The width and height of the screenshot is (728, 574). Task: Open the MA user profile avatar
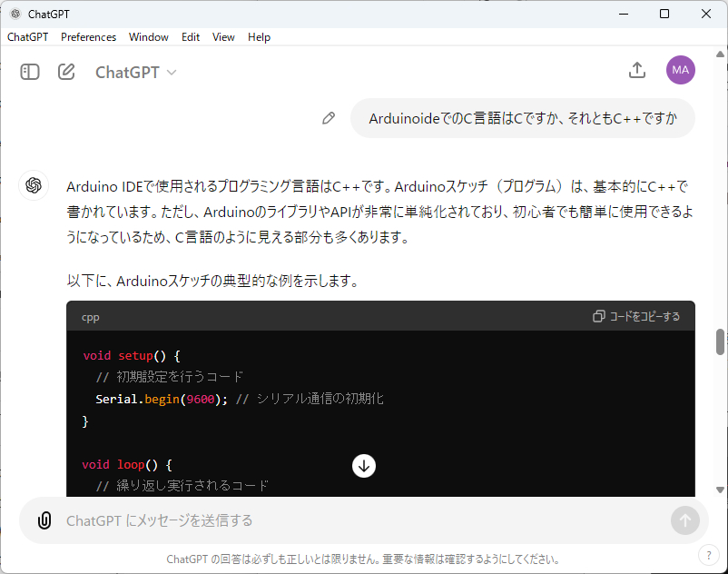coord(681,70)
